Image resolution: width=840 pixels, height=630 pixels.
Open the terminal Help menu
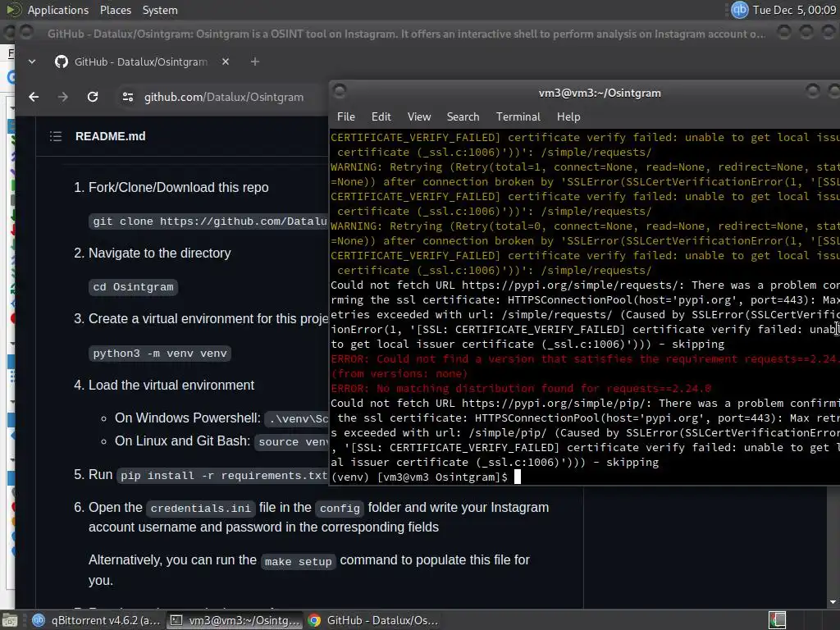pyautogui.click(x=568, y=116)
